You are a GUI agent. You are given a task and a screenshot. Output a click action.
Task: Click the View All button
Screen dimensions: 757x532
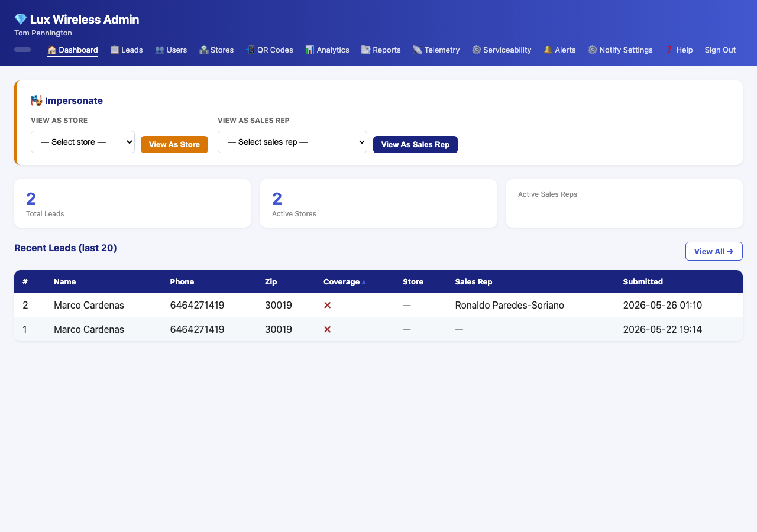tap(714, 251)
